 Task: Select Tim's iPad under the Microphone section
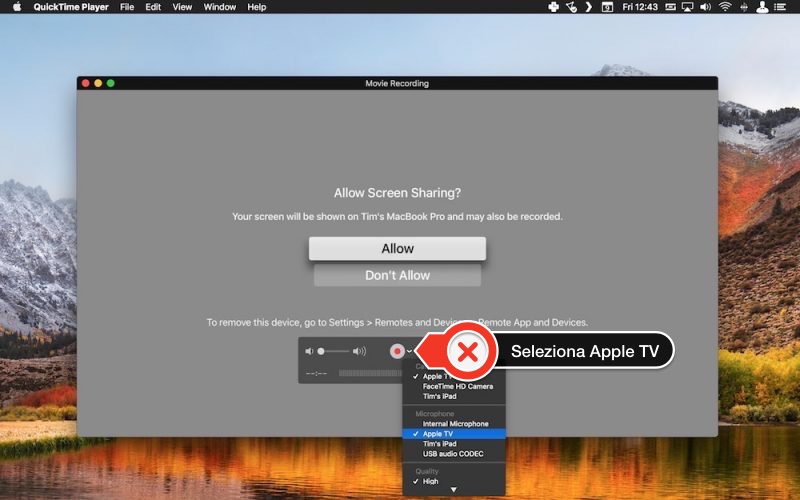tap(454, 443)
